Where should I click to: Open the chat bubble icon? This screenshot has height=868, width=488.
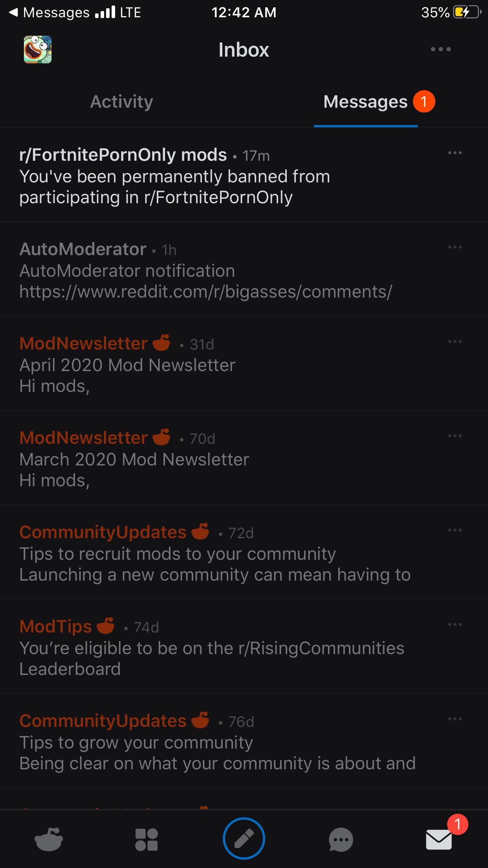coord(341,840)
